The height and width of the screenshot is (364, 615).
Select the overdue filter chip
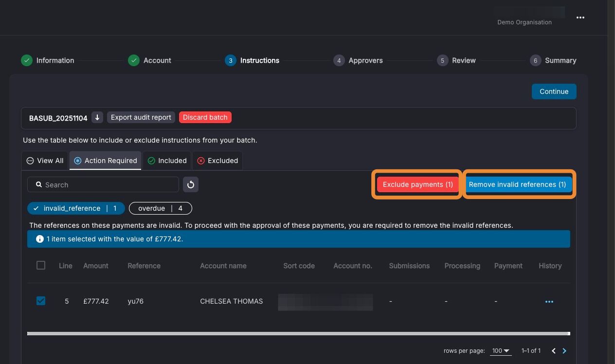coord(161,208)
